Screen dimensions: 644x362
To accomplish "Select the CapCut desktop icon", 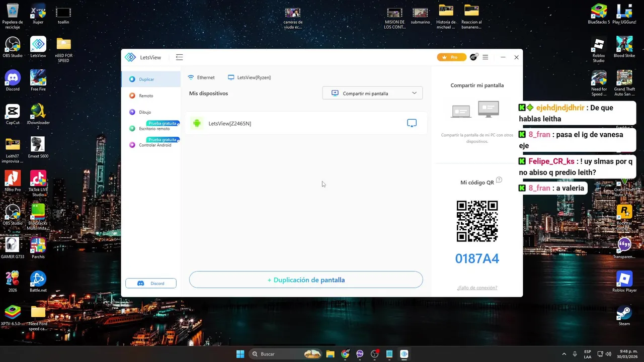I will tap(13, 114).
